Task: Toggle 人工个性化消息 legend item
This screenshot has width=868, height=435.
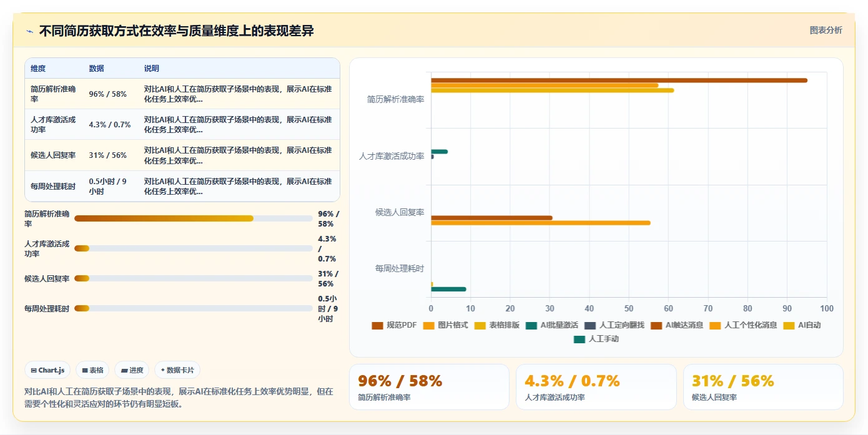Action: 743,325
